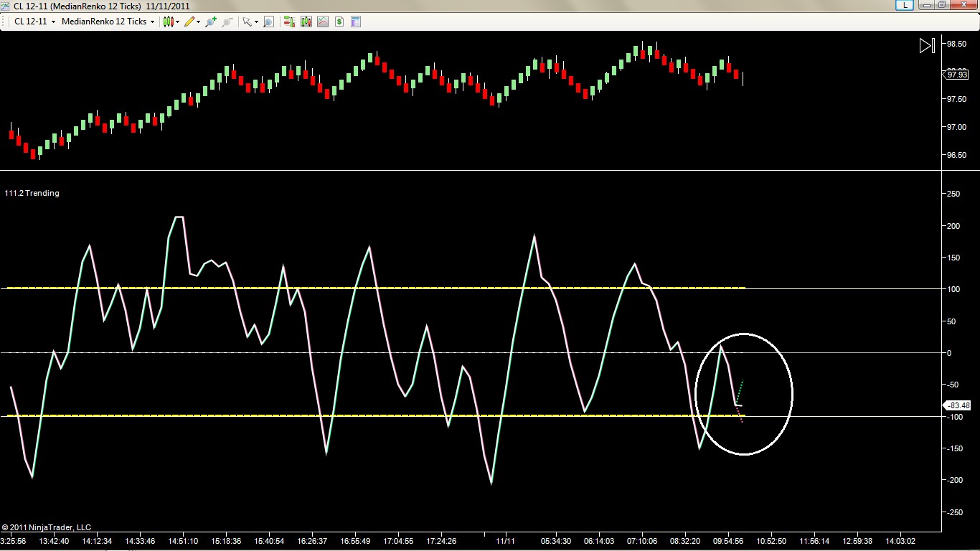Click the "200" indicator axis label
980x551 pixels.
point(953,226)
